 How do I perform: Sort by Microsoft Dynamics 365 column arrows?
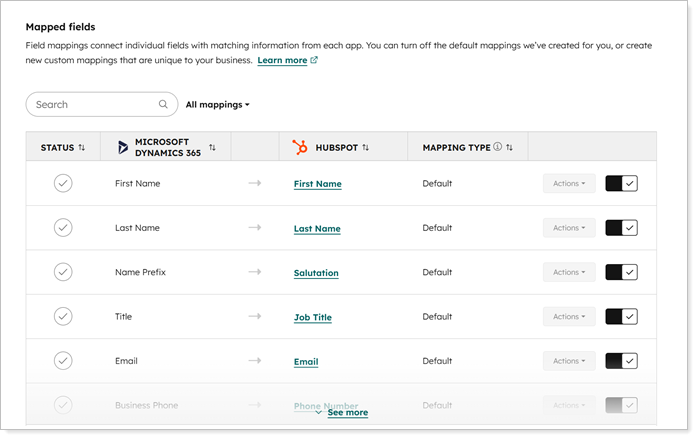click(212, 147)
